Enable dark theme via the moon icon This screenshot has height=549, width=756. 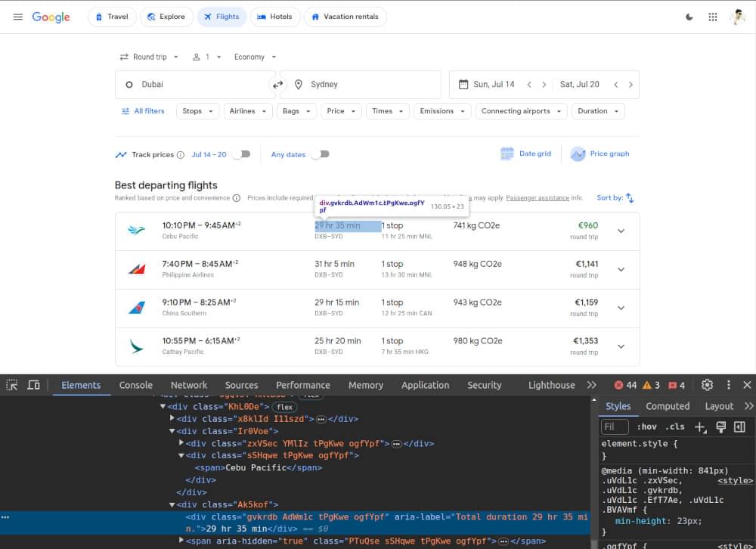tap(689, 17)
